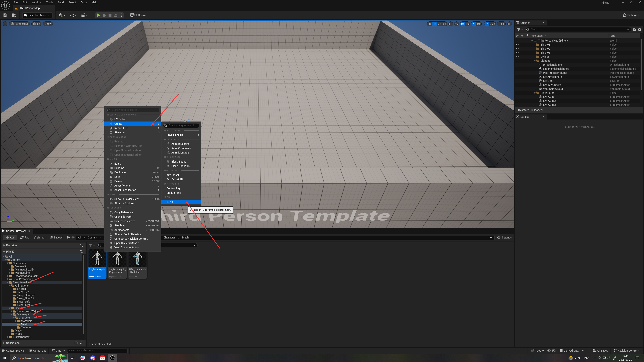The width and height of the screenshot is (644, 362).
Task: Toggle visibility of the Cylinder folder
Action: [517, 57]
